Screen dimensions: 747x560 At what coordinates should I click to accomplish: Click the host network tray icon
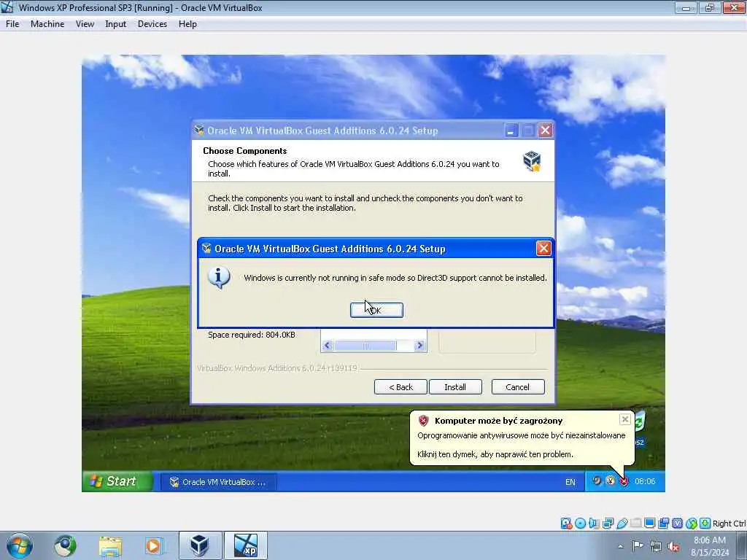656,546
